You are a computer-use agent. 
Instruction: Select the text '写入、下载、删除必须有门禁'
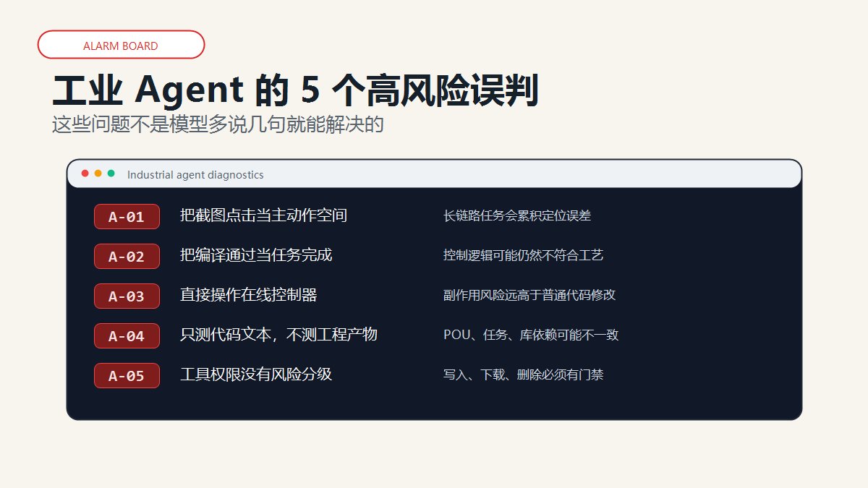[524, 374]
